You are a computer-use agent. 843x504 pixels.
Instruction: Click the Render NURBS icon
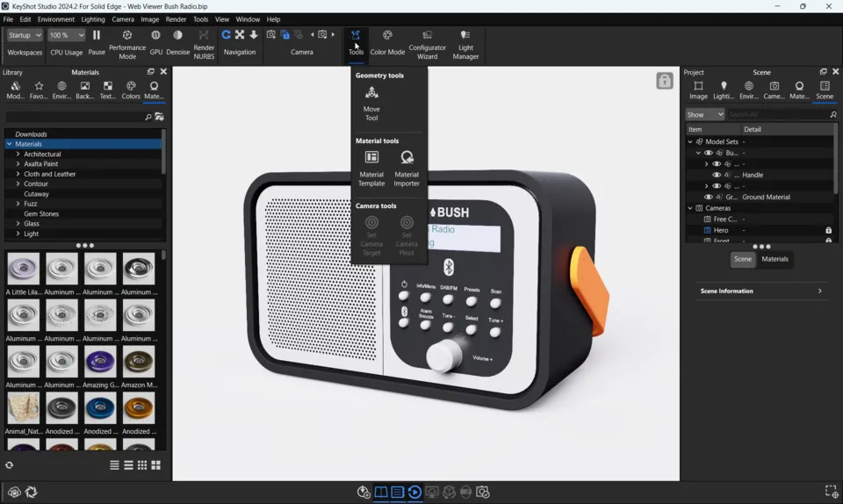pyautogui.click(x=204, y=44)
